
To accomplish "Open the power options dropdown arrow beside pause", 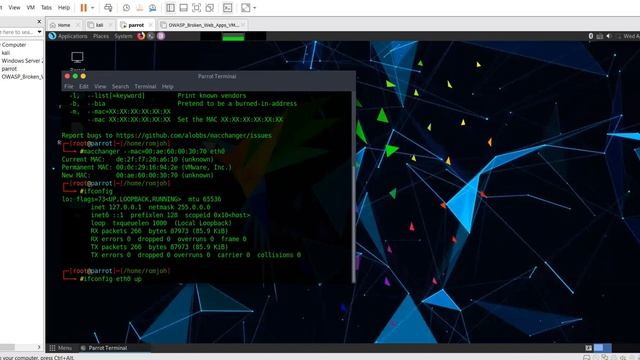I will (x=93, y=8).
